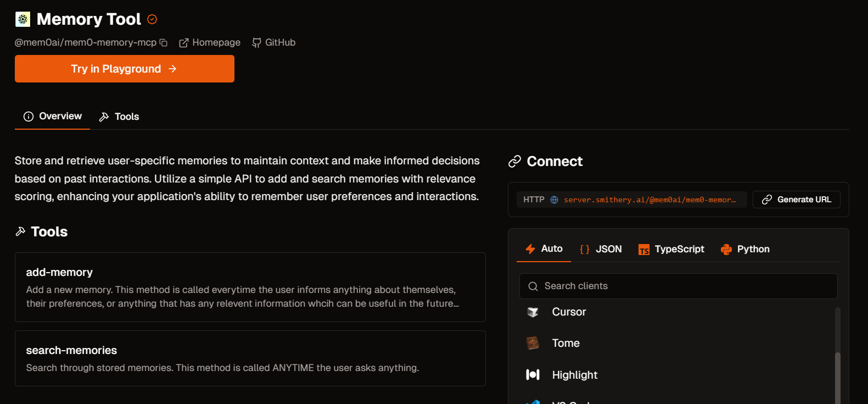Switch to the Tools tab
Screen dimensions: 868x404
[119, 117]
